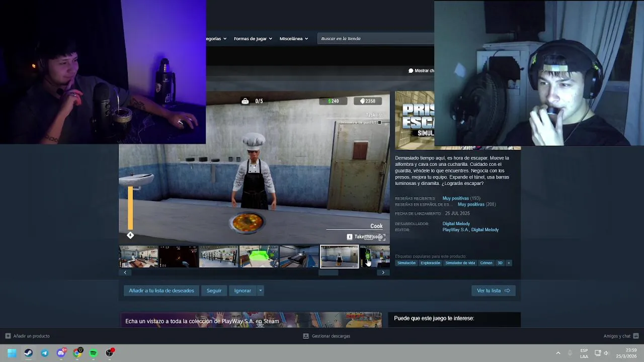This screenshot has width=644, height=362.
Task: Open Muy positivas (208) Spanish reviews
Action: coord(476,205)
